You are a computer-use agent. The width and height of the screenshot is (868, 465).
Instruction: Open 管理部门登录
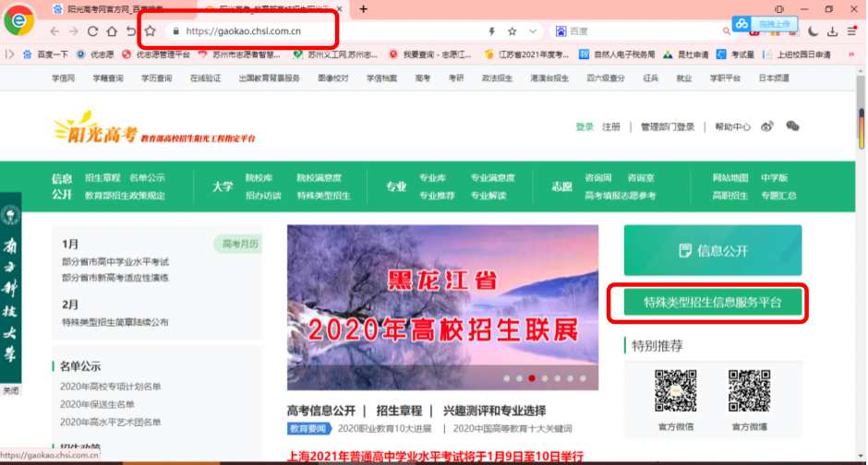tap(667, 126)
